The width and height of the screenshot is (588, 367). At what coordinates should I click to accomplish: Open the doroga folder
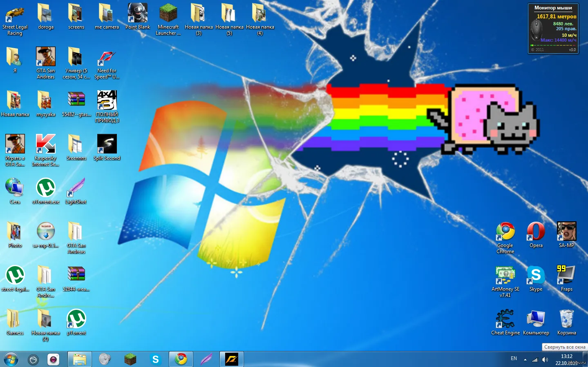(x=45, y=17)
